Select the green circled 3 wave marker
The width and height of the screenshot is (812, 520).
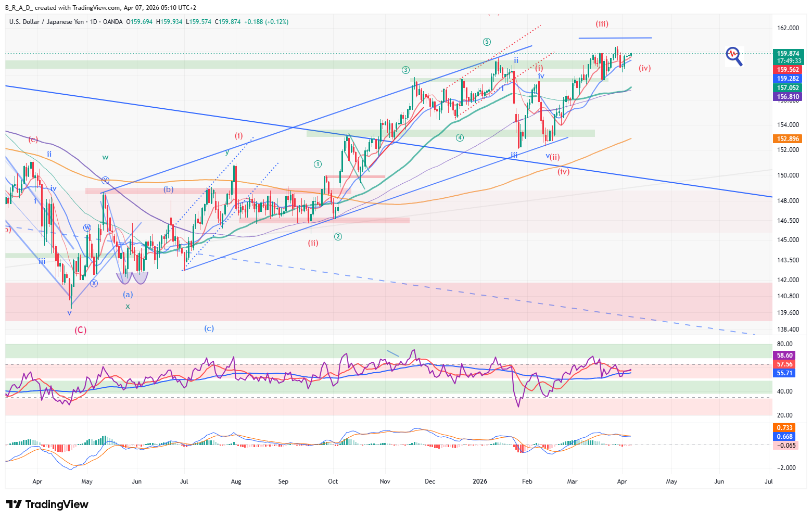(405, 70)
